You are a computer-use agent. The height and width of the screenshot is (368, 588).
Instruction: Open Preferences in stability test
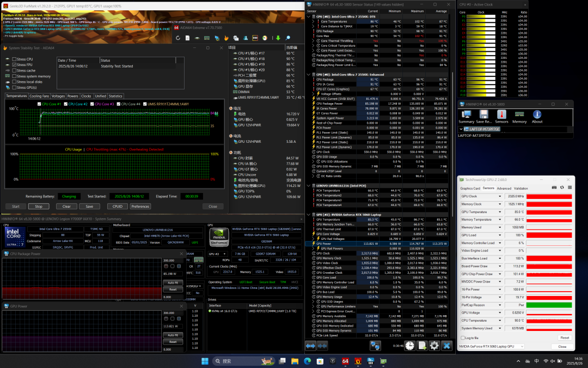point(140,206)
